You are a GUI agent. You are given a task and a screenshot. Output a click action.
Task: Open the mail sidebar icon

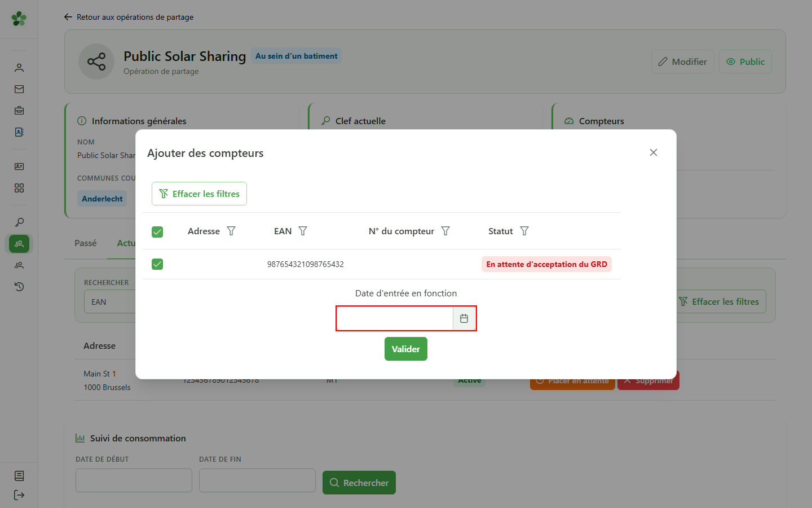19,89
